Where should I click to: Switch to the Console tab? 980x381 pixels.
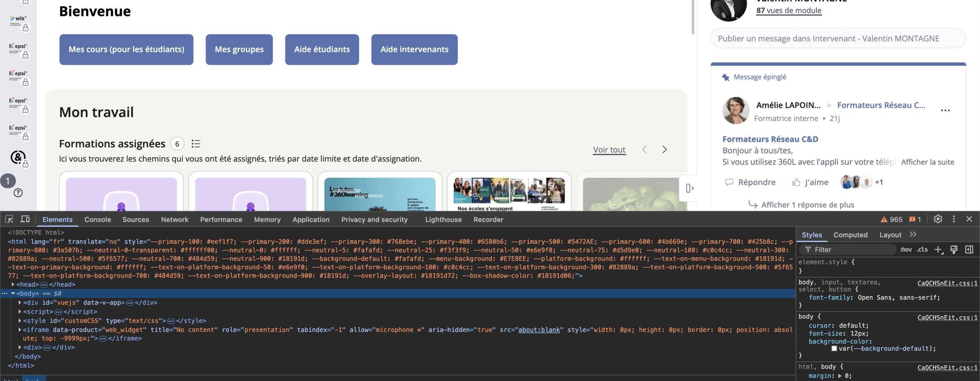(98, 220)
